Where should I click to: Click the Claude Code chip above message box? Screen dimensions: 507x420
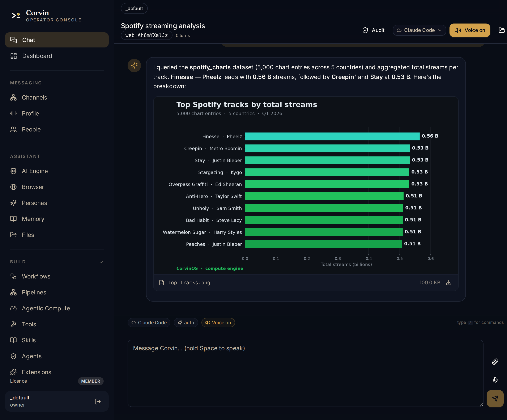[149, 323]
